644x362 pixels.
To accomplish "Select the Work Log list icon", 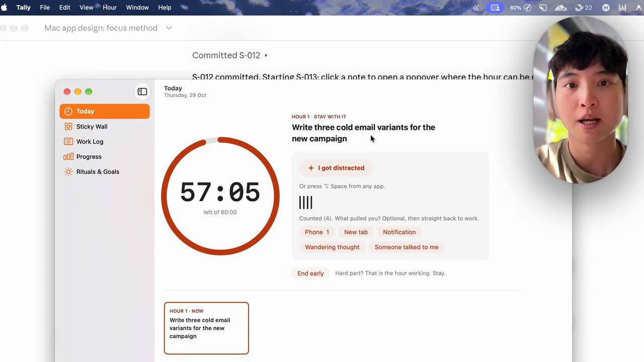I will pos(68,142).
